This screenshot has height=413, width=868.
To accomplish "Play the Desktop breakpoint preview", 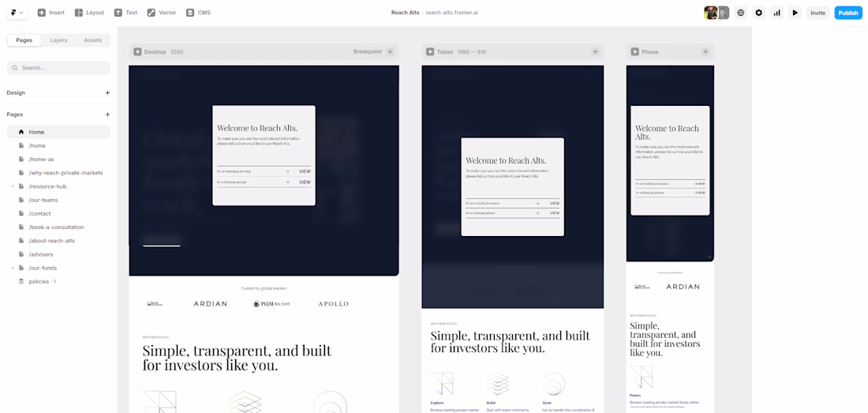I will coord(137,52).
